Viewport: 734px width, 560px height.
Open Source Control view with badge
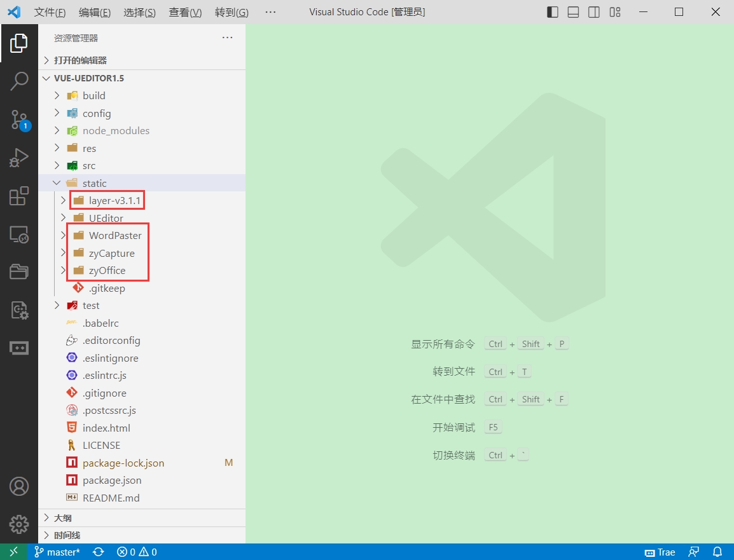pyautogui.click(x=18, y=120)
